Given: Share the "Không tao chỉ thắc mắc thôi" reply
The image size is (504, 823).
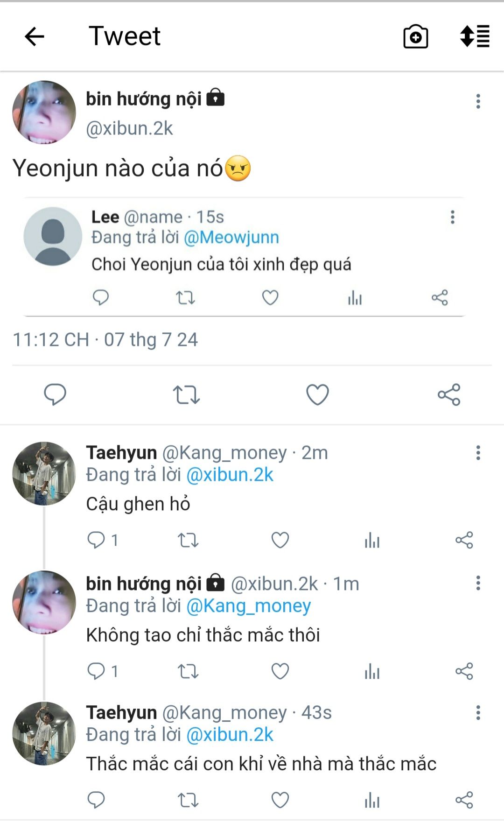Looking at the screenshot, I should point(464,671).
